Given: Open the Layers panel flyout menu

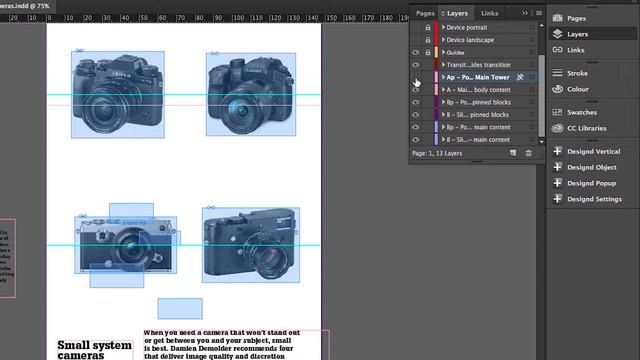Looking at the screenshot, I should pyautogui.click(x=539, y=13).
